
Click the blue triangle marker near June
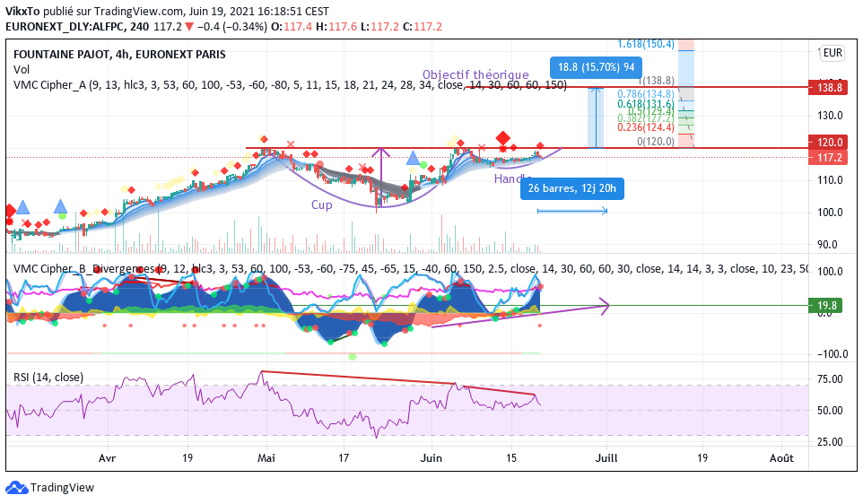(414, 159)
